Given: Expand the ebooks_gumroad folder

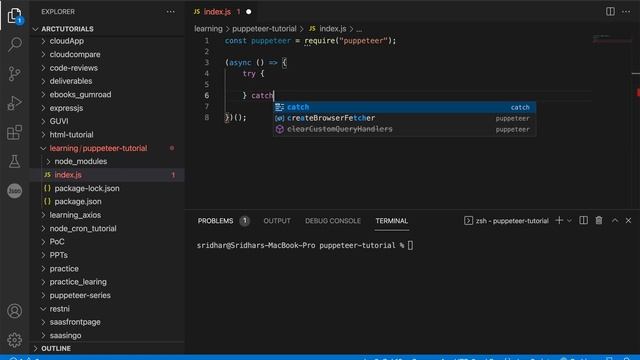Looking at the screenshot, I should coord(80,94).
